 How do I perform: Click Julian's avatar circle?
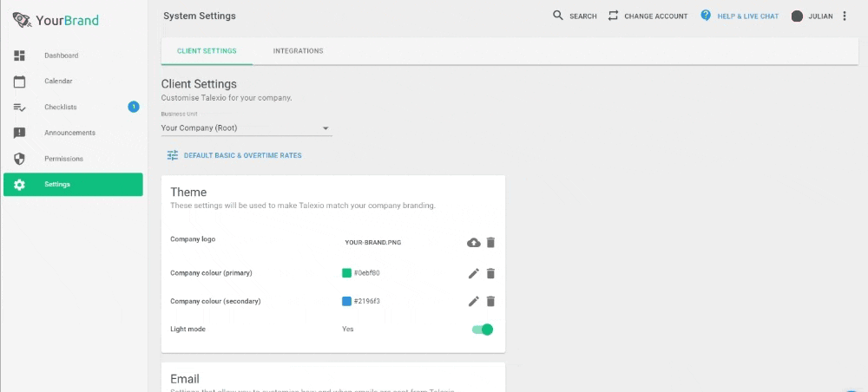(797, 16)
